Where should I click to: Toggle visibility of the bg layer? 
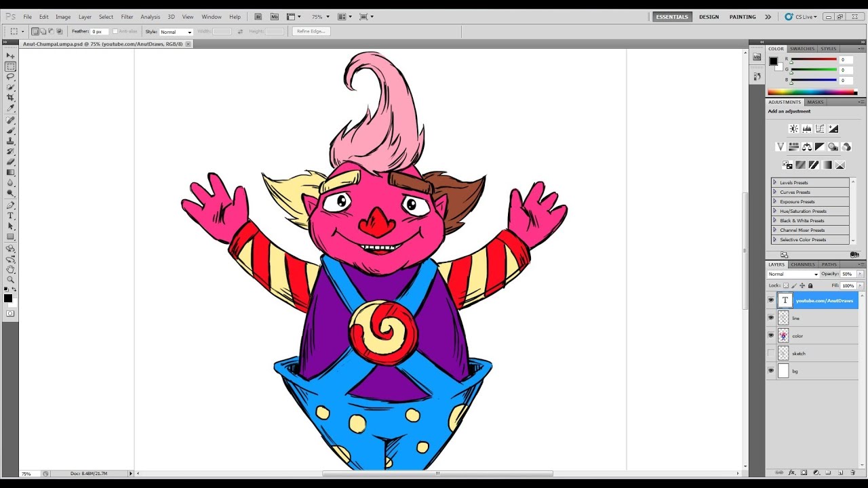(x=771, y=371)
